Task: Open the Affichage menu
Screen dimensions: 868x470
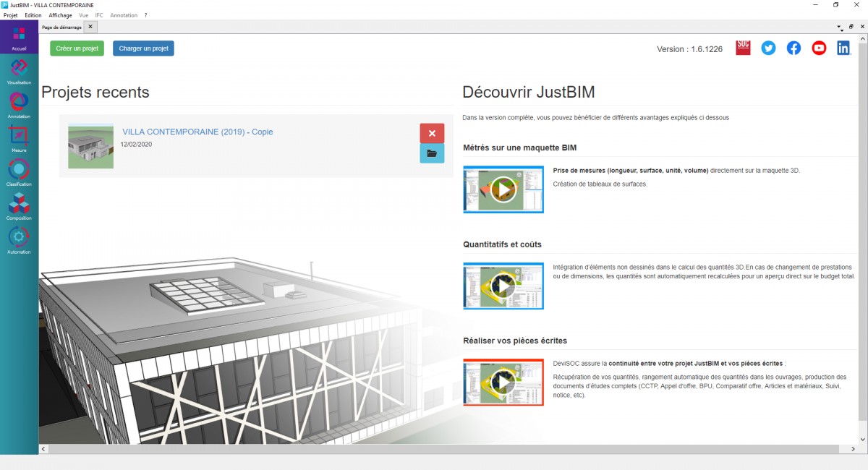Action: coord(60,15)
